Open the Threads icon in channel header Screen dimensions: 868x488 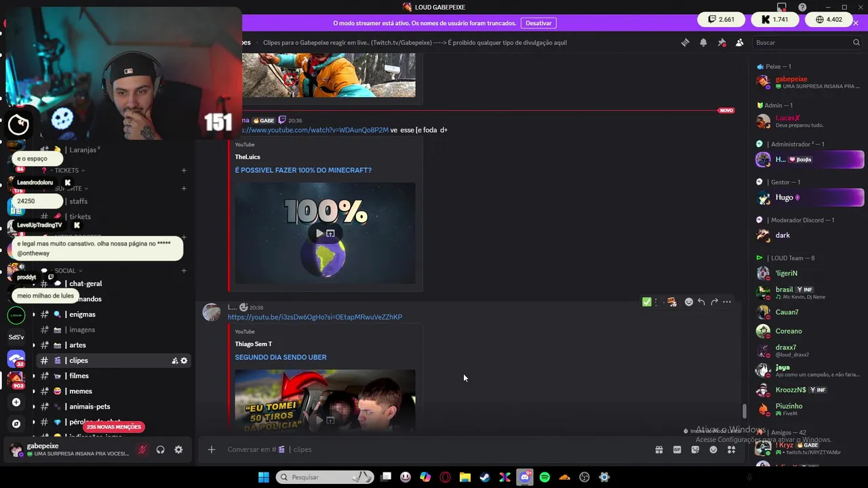(685, 42)
